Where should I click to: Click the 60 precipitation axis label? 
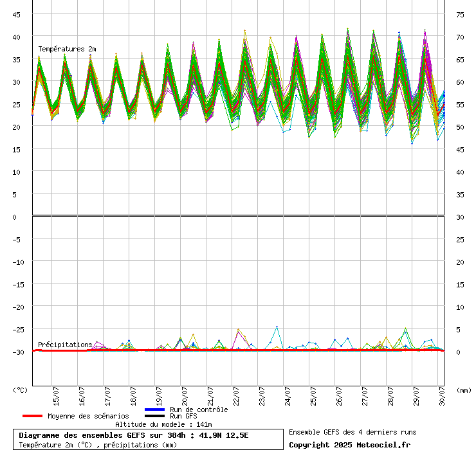click(460, 82)
